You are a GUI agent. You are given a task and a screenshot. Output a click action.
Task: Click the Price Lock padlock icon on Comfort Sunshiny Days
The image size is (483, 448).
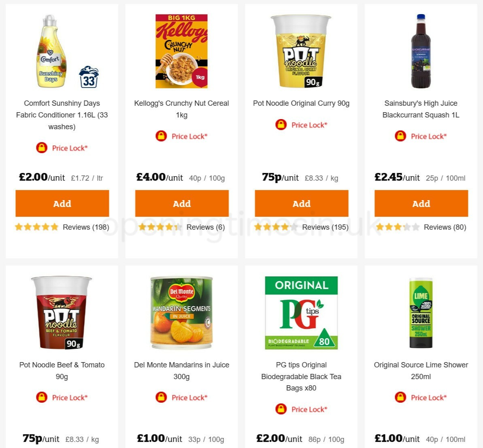coord(41,148)
